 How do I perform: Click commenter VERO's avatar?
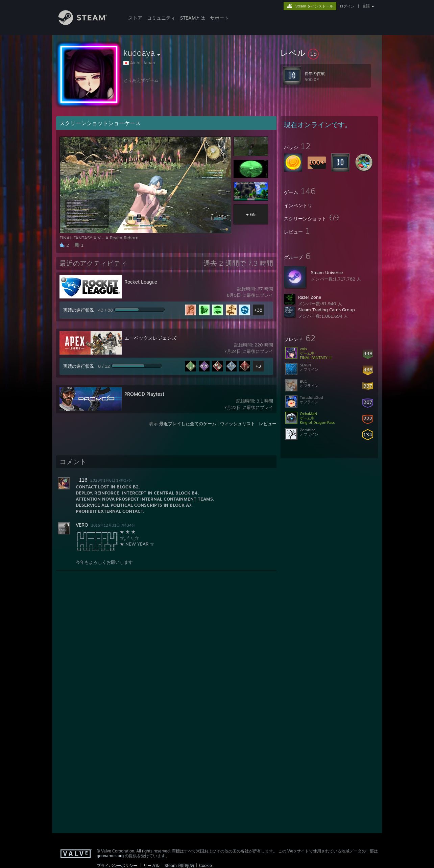(64, 528)
